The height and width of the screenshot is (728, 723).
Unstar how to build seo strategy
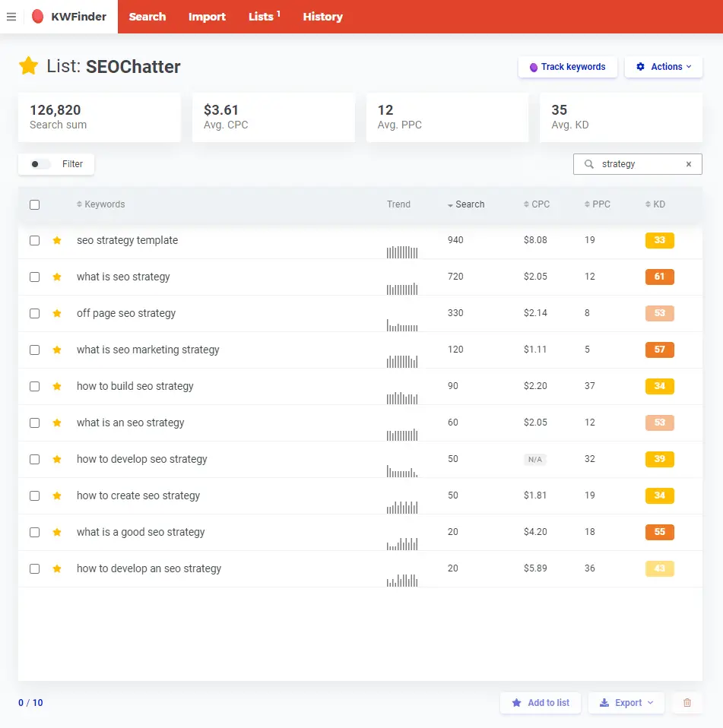tap(57, 386)
